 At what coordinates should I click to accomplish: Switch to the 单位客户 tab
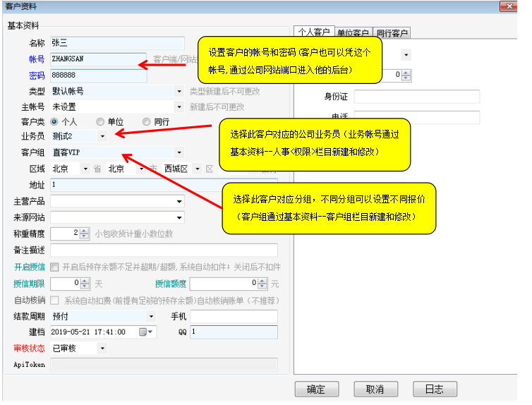click(353, 32)
